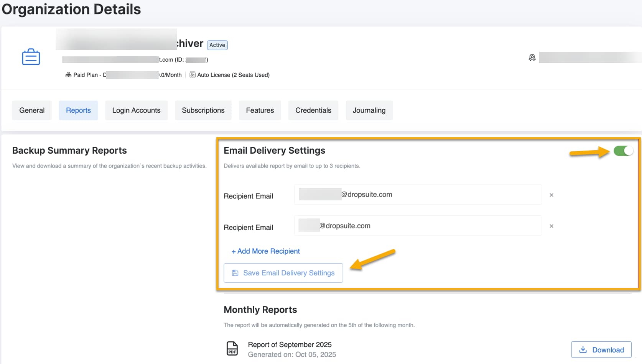The width and height of the screenshot is (642, 364).
Task: Go to the Features tab
Action: [x=260, y=110]
